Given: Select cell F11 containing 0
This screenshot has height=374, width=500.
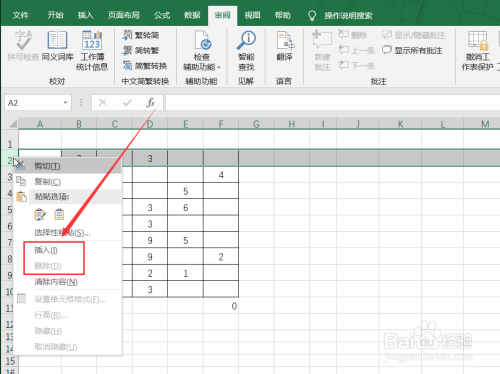Looking at the screenshot, I should point(221,306).
